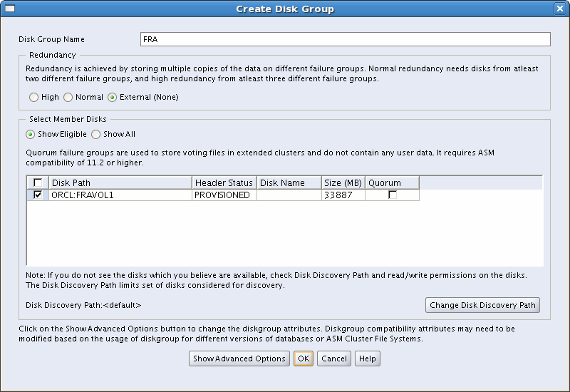
Task: Click the Quorum column header
Action: tap(392, 183)
